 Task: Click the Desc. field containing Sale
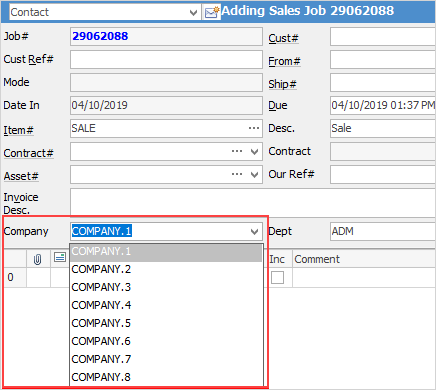pos(383,128)
